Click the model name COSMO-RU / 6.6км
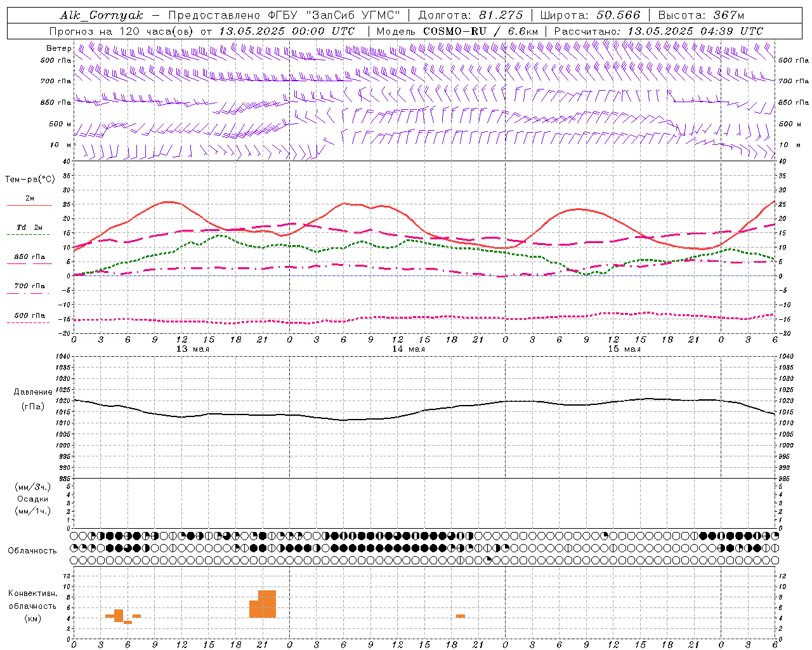The height and width of the screenshot is (650, 812). (x=480, y=31)
